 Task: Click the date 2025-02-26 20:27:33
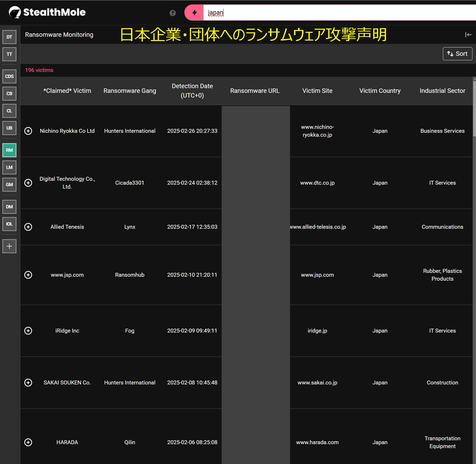[192, 131]
